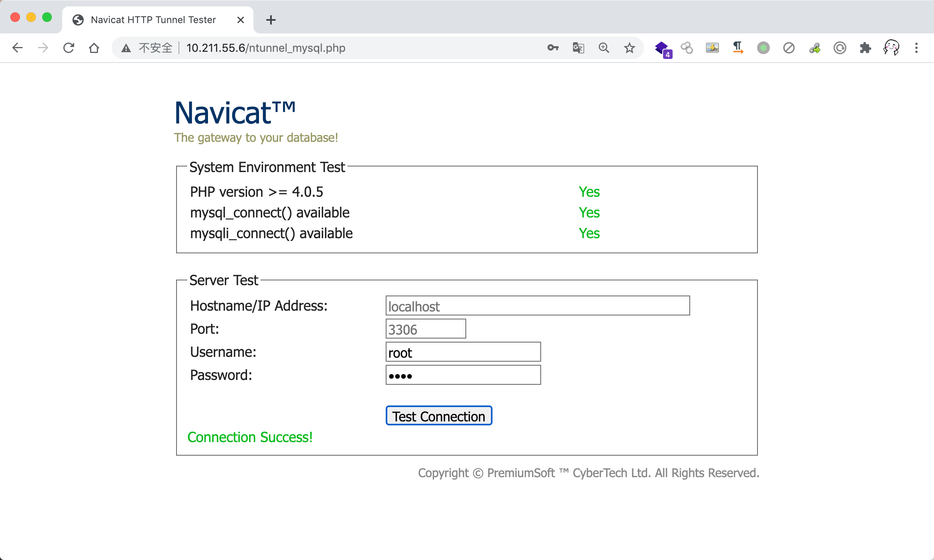Open the Chrome three-dot menu

[x=916, y=48]
